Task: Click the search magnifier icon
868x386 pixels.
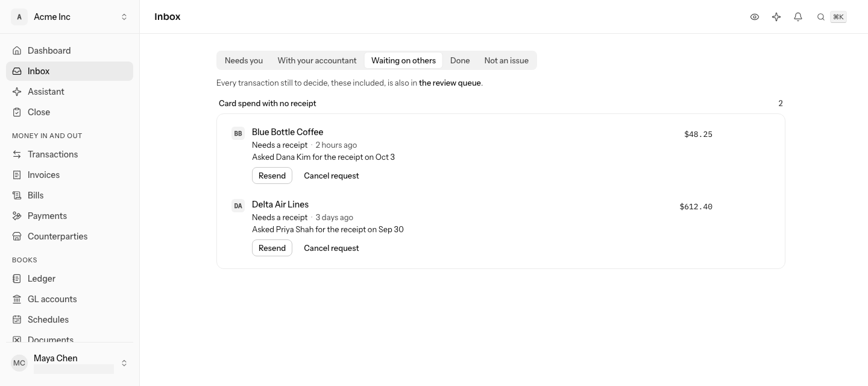Action: (x=821, y=17)
